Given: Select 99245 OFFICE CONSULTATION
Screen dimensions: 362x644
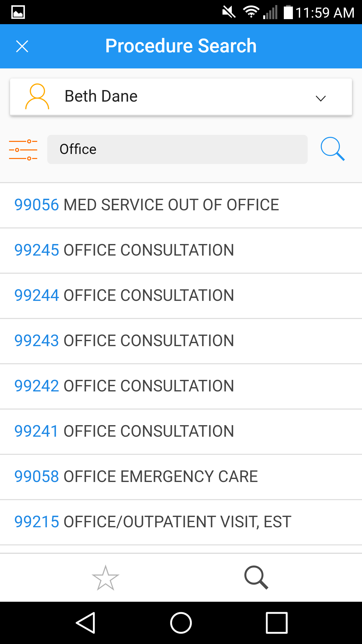Looking at the screenshot, I should [181, 251].
